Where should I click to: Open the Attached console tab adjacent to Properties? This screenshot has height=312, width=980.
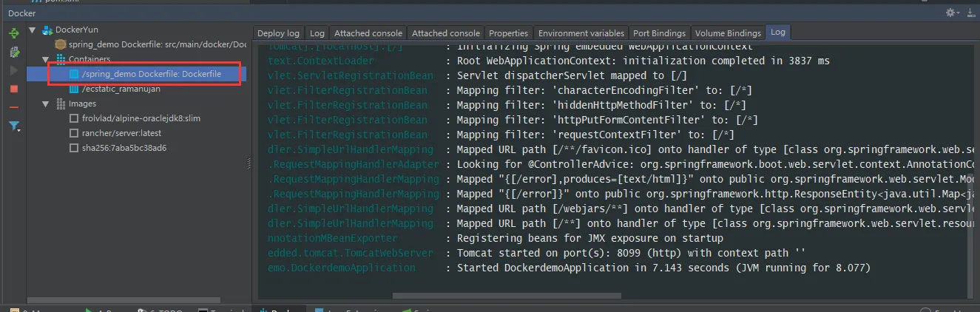point(445,33)
